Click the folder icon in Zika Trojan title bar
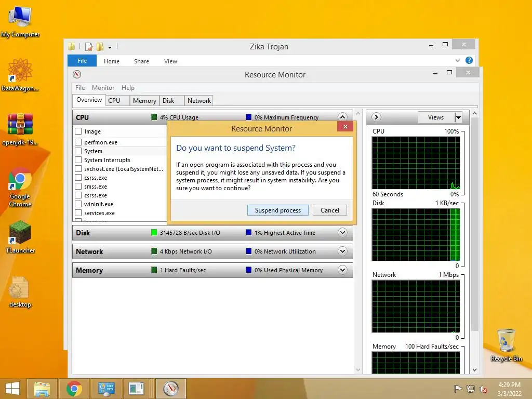532x399 pixels. pyautogui.click(x=72, y=46)
